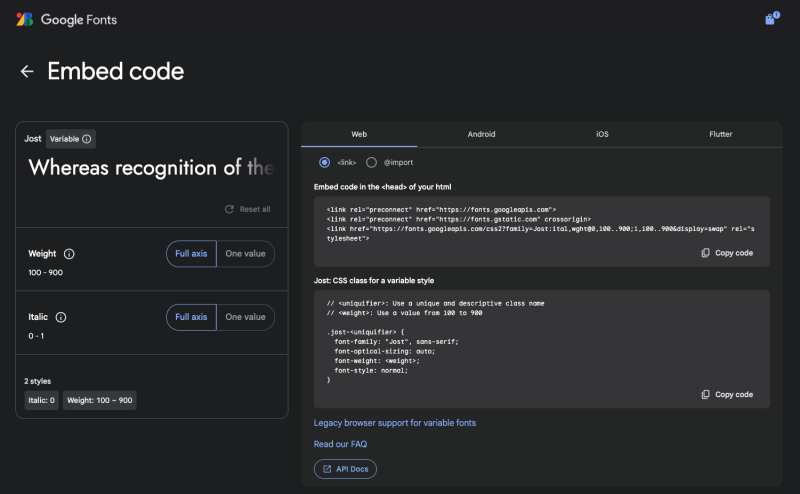The width and height of the screenshot is (800, 494).
Task: Select Full axis for Italic
Action: click(x=191, y=317)
